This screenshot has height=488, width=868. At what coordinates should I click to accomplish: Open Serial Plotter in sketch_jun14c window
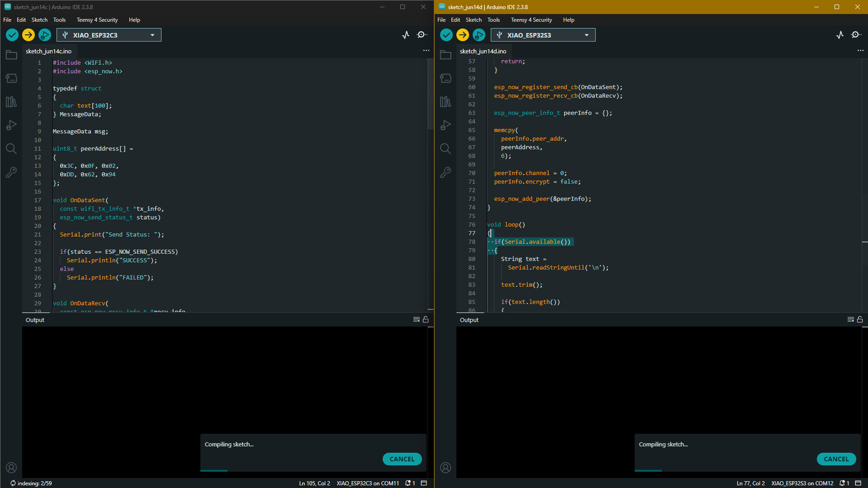406,35
